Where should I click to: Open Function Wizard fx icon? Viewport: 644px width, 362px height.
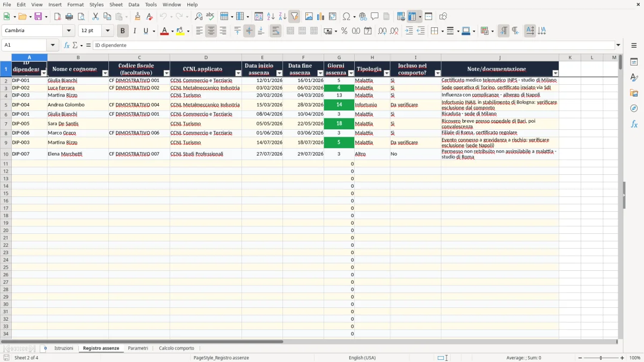point(67,46)
